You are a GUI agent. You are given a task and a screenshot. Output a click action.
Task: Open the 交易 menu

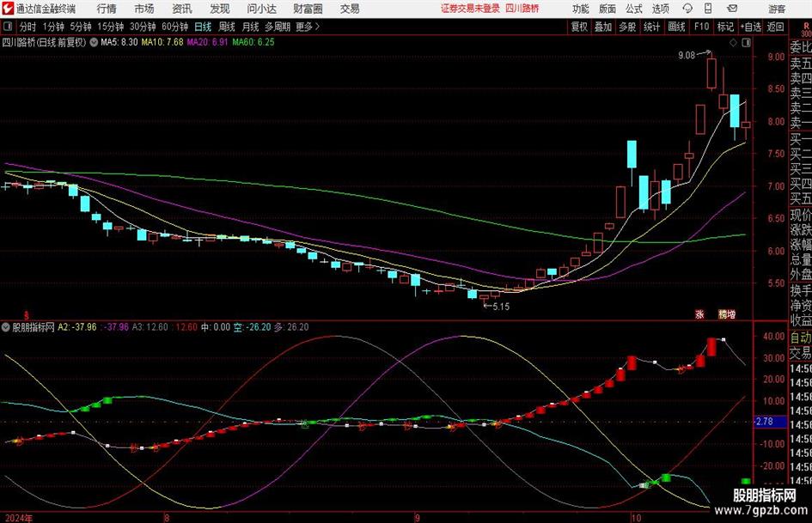pos(350,9)
